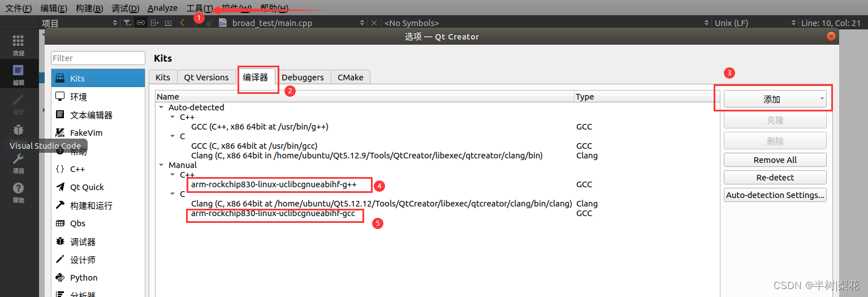Select 文本编辑器 category
The image size is (868, 297).
[x=98, y=115]
